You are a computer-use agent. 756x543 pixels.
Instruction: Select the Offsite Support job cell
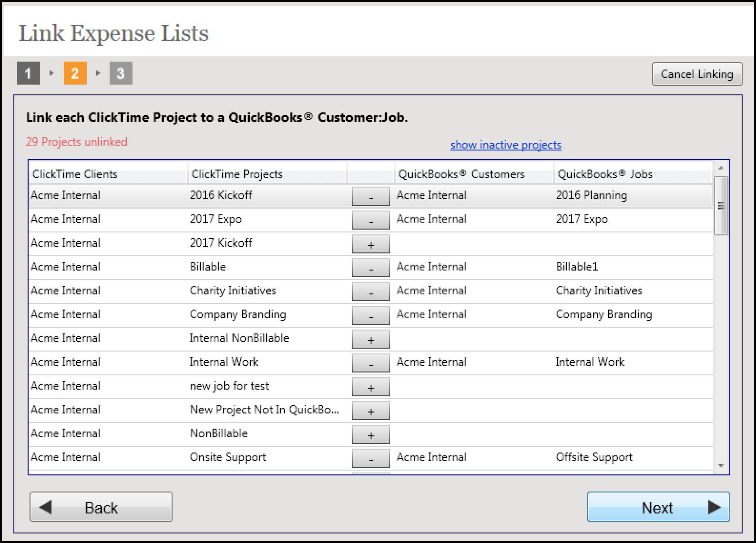point(594,457)
